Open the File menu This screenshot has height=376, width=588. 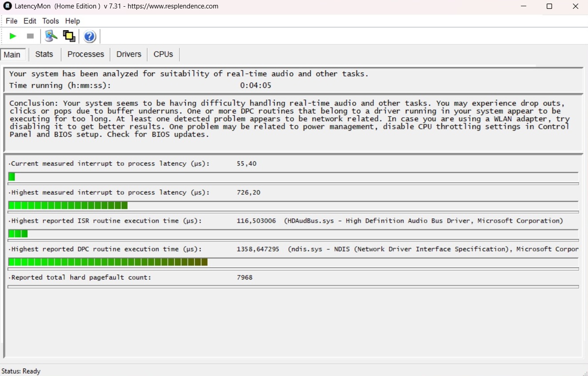pos(12,21)
